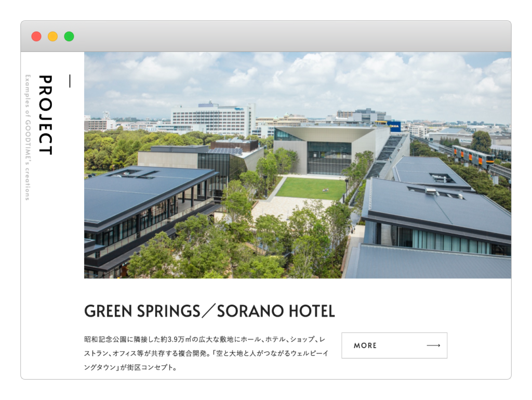Image resolution: width=532 pixels, height=400 pixels.
Task: Click the orange monorail train in photo
Action: pos(473,157)
